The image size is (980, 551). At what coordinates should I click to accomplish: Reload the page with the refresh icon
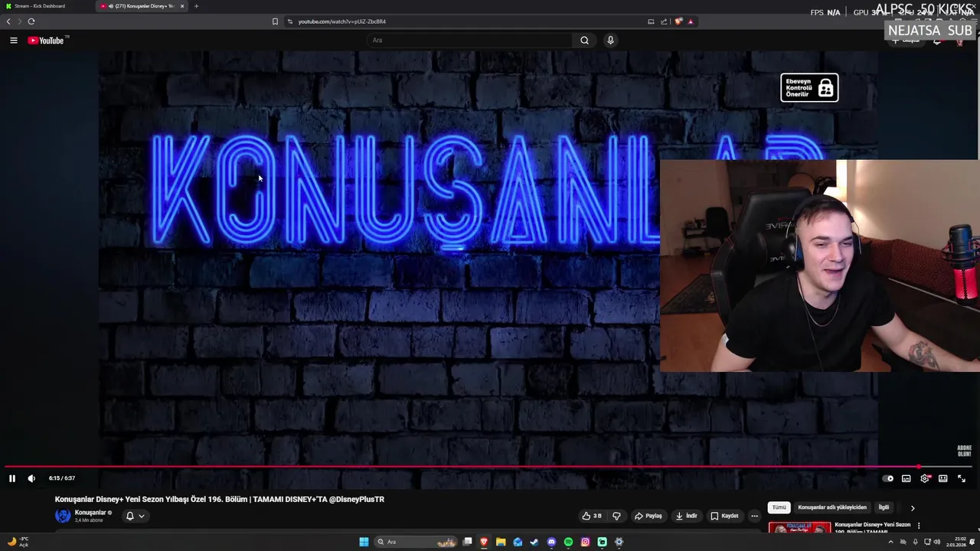[x=31, y=21]
